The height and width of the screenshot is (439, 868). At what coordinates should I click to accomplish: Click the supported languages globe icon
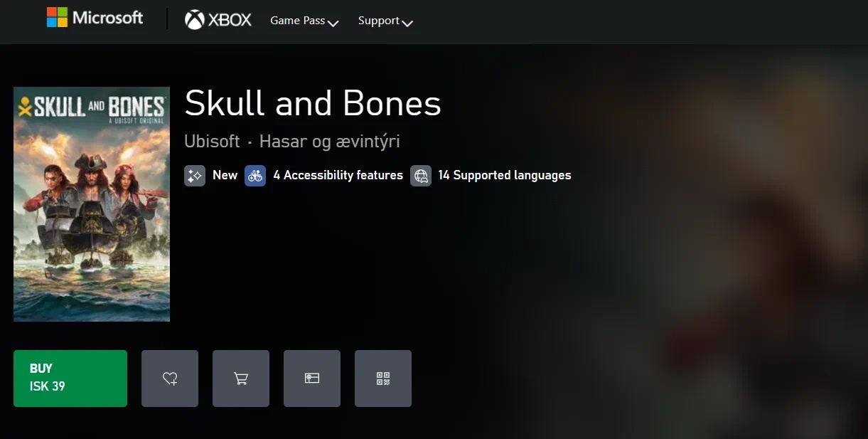point(421,176)
